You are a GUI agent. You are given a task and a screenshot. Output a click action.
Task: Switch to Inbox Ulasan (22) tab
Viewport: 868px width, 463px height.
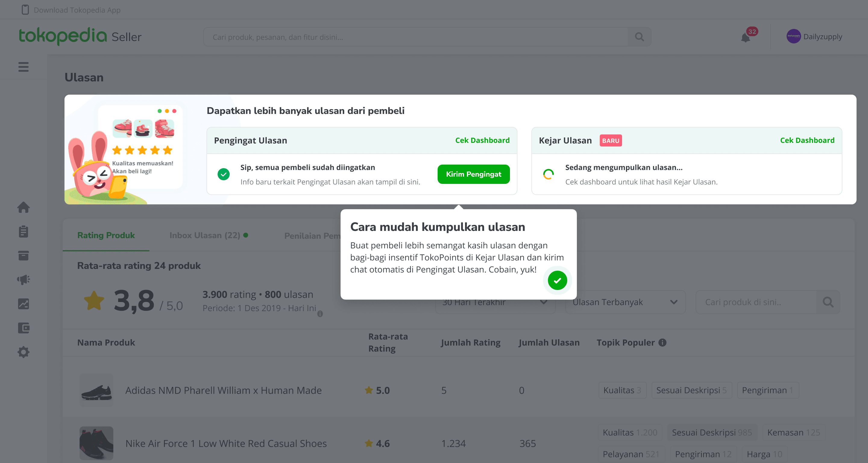point(209,235)
